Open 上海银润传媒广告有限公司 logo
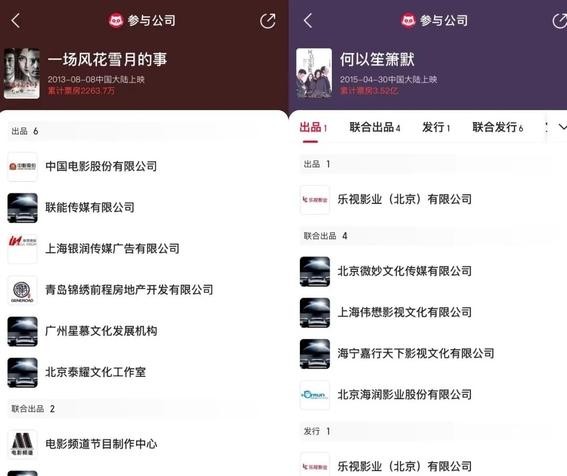This screenshot has height=476, width=567. tap(22, 248)
